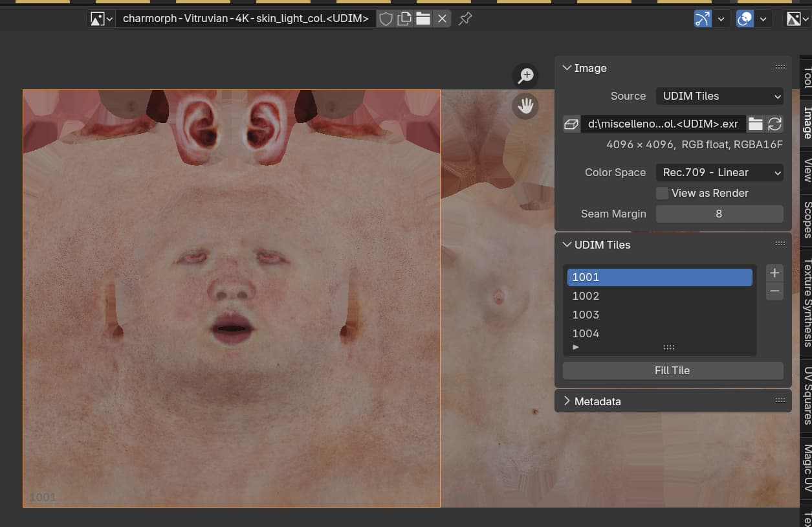Collapse the Image panel
The image size is (812, 527).
[567, 68]
